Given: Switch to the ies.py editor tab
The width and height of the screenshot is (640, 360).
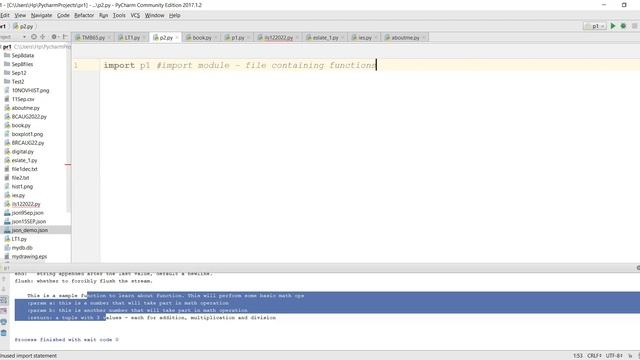Looking at the screenshot, I should click(x=365, y=38).
